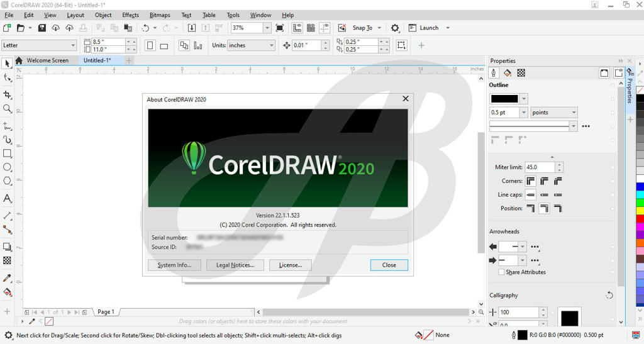Select the Connector tool
This screenshot has height=344, width=644.
click(7, 230)
